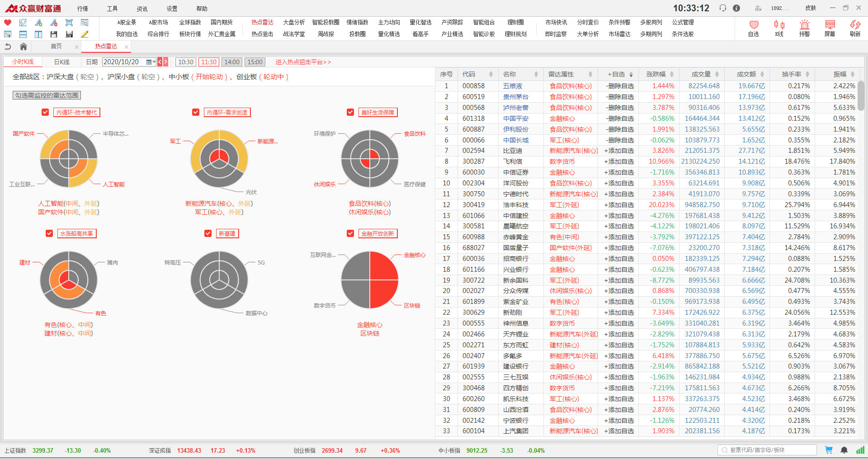Click the stock code search field
This screenshot has height=459, width=868.
tap(767, 450)
